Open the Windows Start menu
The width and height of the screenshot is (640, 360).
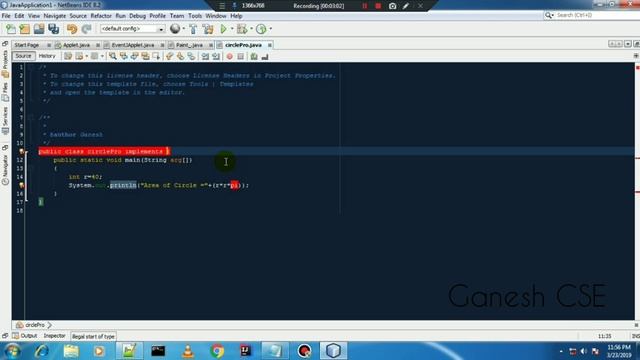point(12,351)
